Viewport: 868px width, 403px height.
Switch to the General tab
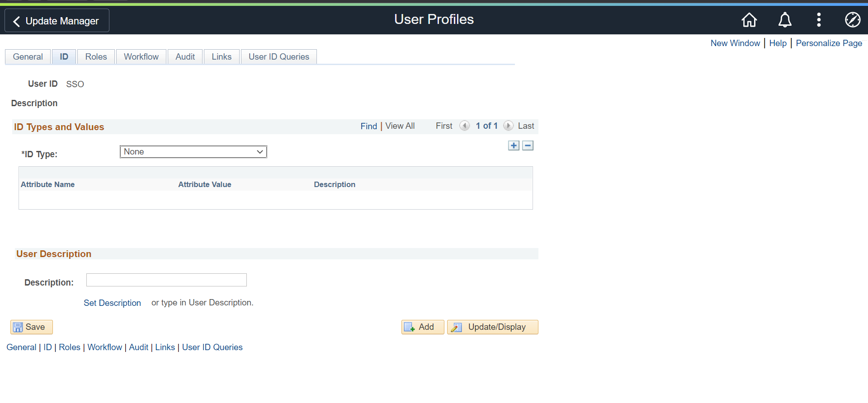[x=28, y=57]
